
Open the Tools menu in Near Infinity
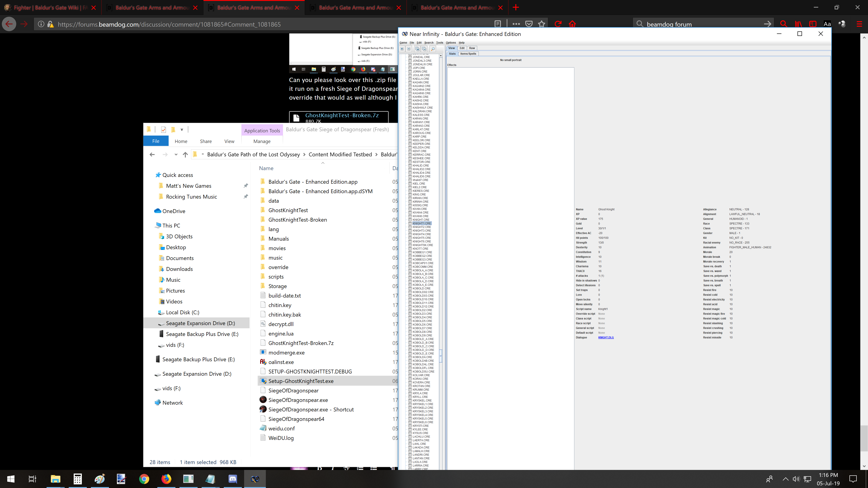(439, 43)
